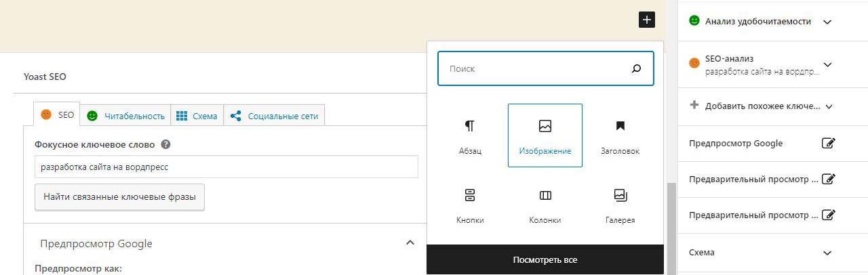
Task: Insert a Заголовок (heading) block
Action: pyautogui.click(x=620, y=135)
